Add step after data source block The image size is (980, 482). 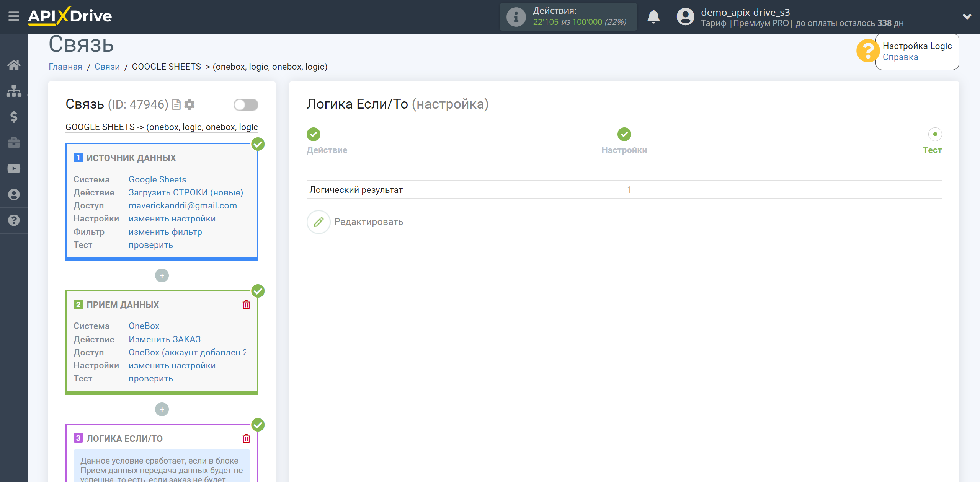[162, 275]
